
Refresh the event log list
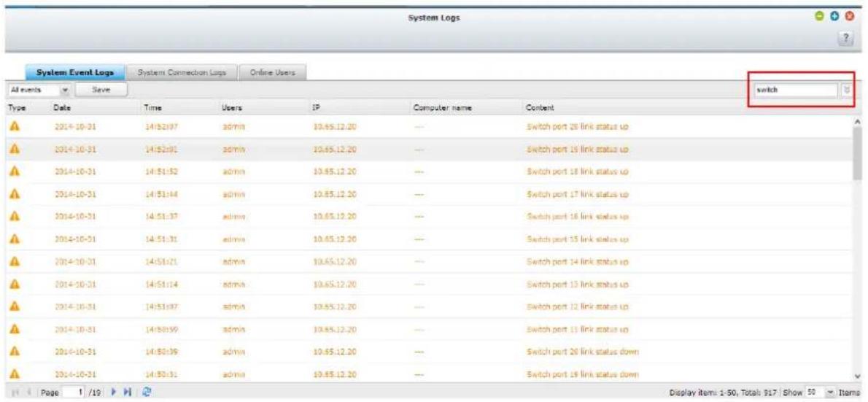click(x=147, y=392)
